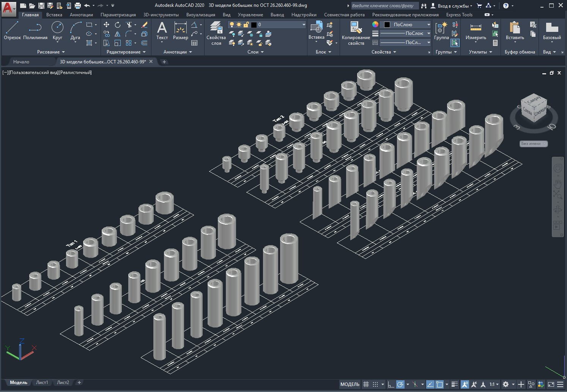The width and height of the screenshot is (567, 392).
Task: Open the Express Tools tab
Action: coord(459,15)
